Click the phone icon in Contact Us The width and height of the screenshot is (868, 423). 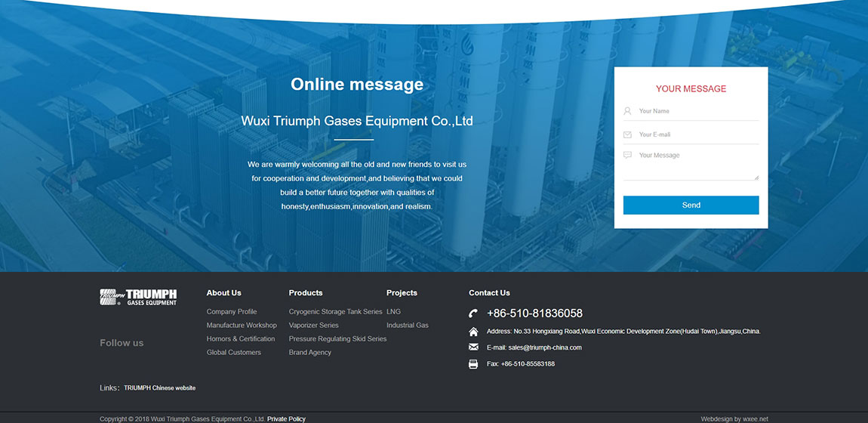(473, 313)
